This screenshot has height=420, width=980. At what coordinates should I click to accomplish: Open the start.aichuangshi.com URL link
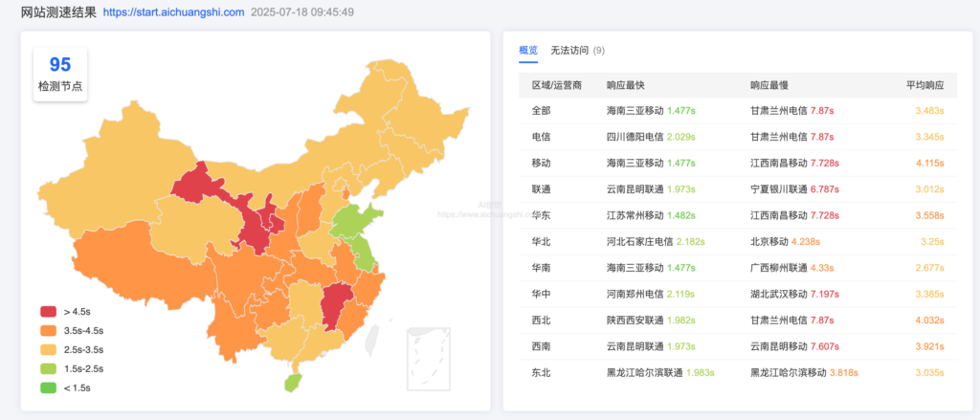point(173,11)
